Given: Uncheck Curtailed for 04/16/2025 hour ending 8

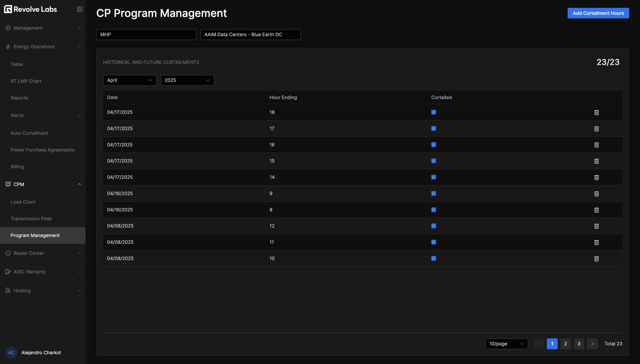Looking at the screenshot, I should tap(433, 210).
